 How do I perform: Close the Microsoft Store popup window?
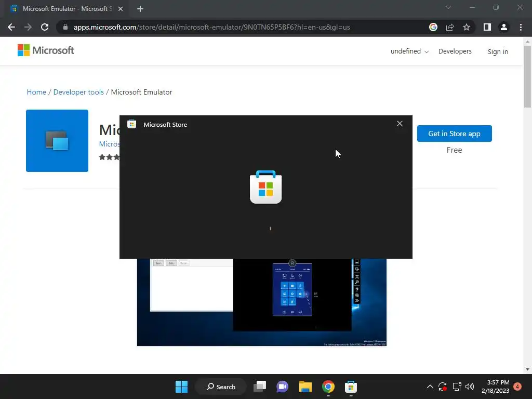(x=400, y=124)
